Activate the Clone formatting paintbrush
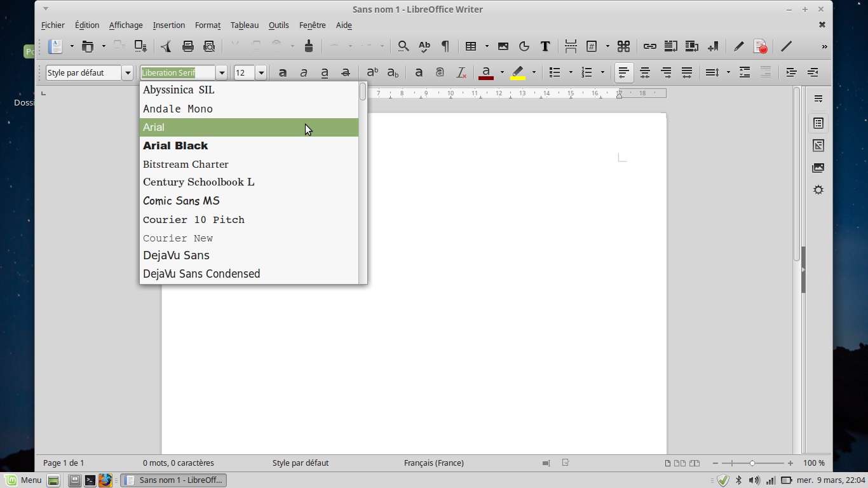The width and height of the screenshot is (868, 488). (309, 46)
